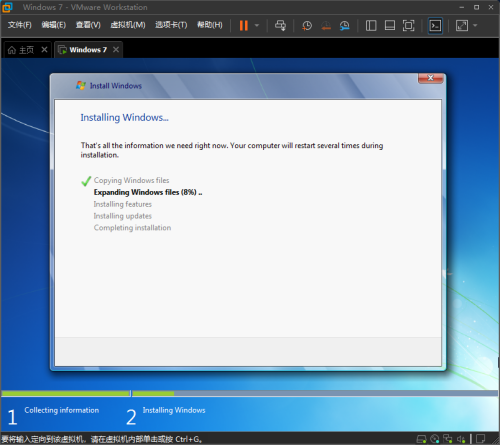Open the console view icon
Viewport: 500px width, 445px height.
pyautogui.click(x=435, y=26)
